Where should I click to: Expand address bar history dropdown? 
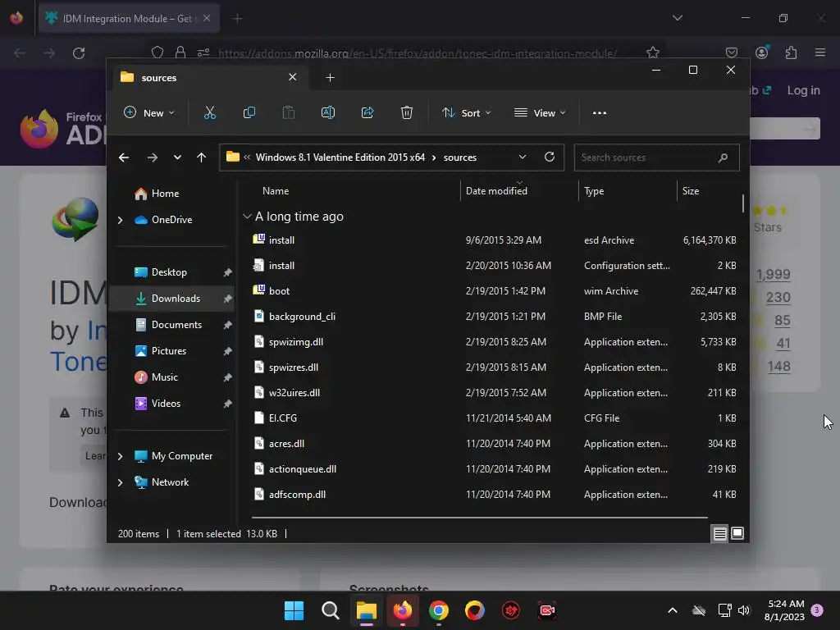pyautogui.click(x=523, y=157)
